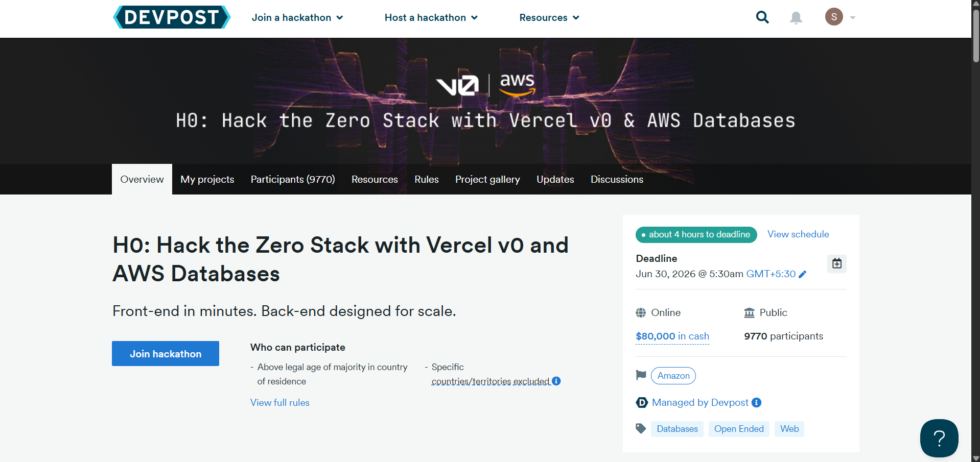Screen dimensions: 980x462
Task: Switch to the Overview tab
Action: (x=142, y=179)
